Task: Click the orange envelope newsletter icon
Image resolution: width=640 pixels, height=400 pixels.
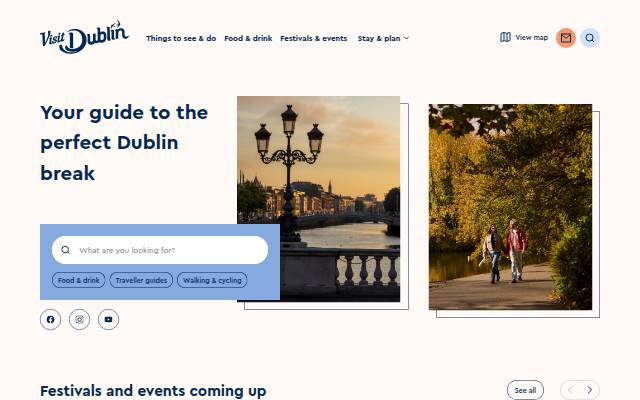Action: pyautogui.click(x=566, y=38)
